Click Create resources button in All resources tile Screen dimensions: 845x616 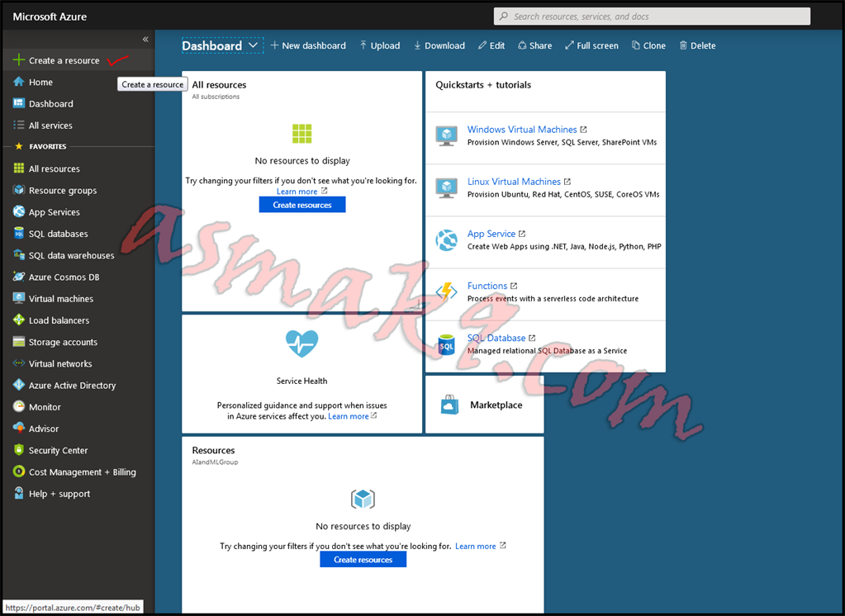302,204
